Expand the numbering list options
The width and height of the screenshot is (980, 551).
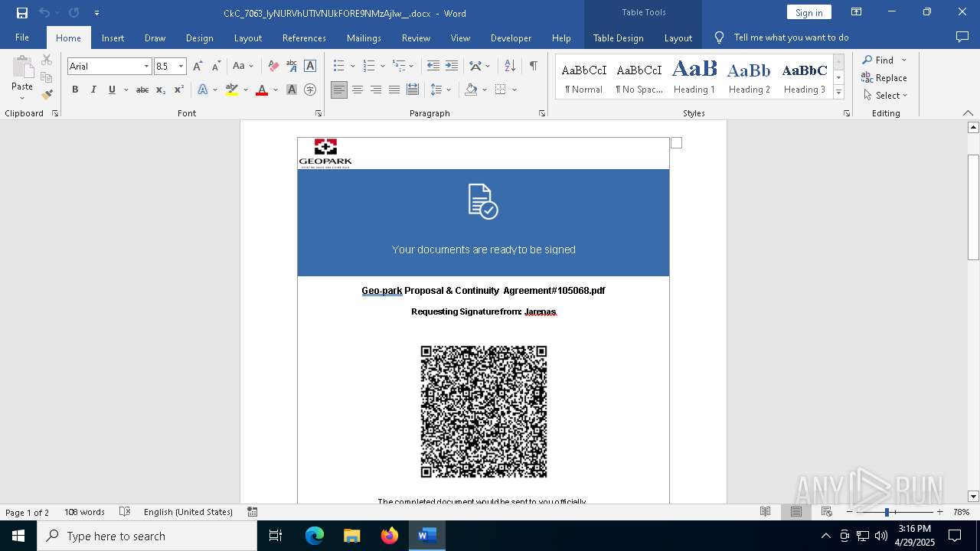tap(382, 67)
